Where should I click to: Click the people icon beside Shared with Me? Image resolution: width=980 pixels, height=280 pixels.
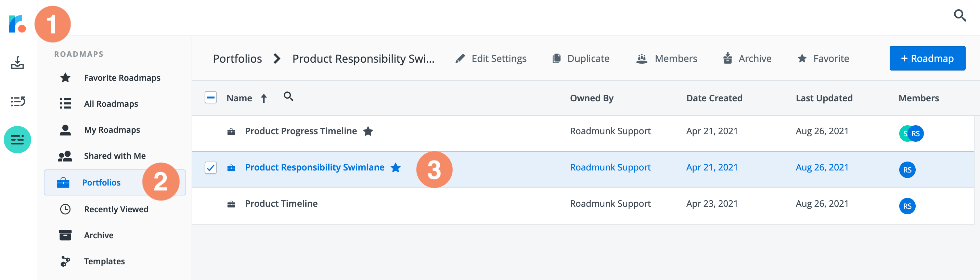click(65, 156)
